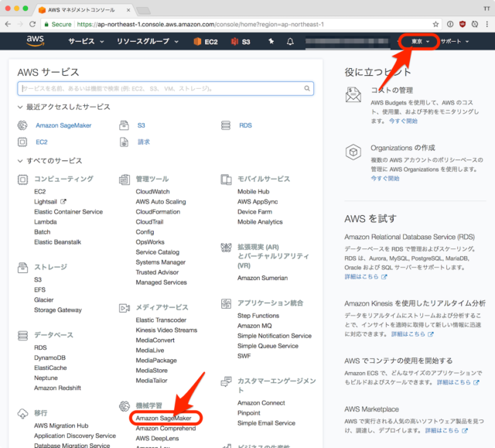Image resolution: width=495 pixels, height=448 pixels.
Task: Click the データベース category icon
Action: click(x=22, y=335)
